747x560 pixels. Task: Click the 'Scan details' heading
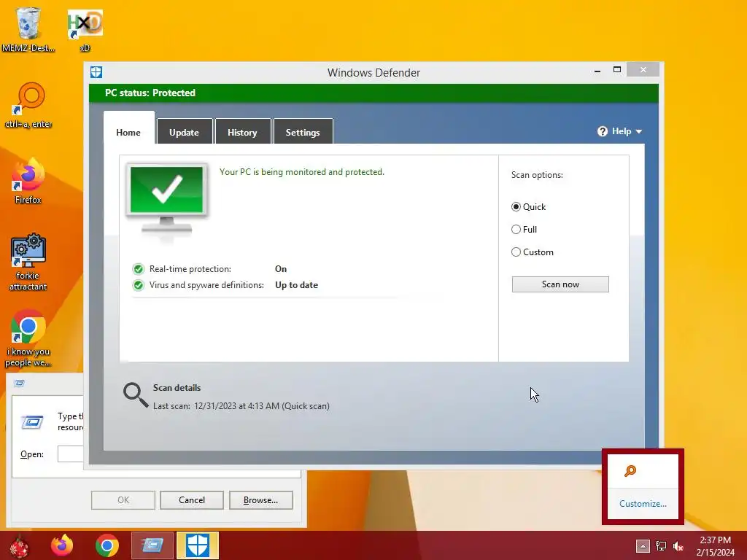[177, 388]
